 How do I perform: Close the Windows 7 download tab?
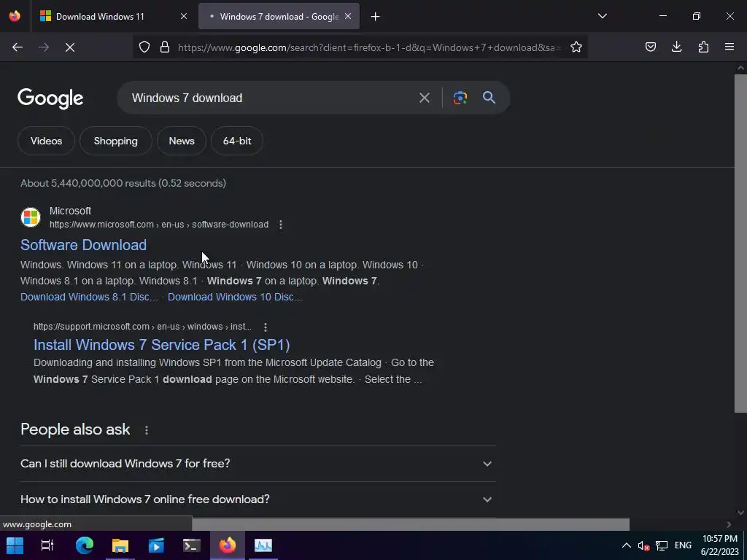pyautogui.click(x=348, y=17)
